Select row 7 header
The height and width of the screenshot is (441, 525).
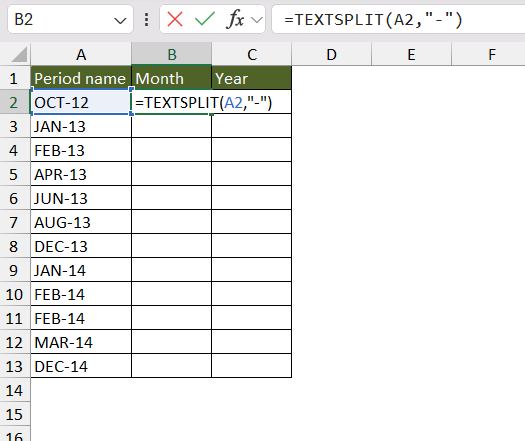click(x=15, y=222)
